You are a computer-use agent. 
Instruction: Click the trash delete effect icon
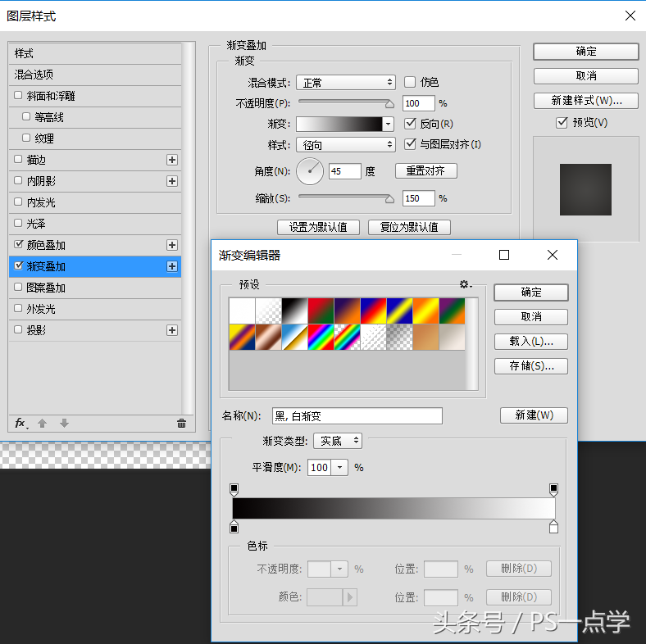pos(182,423)
